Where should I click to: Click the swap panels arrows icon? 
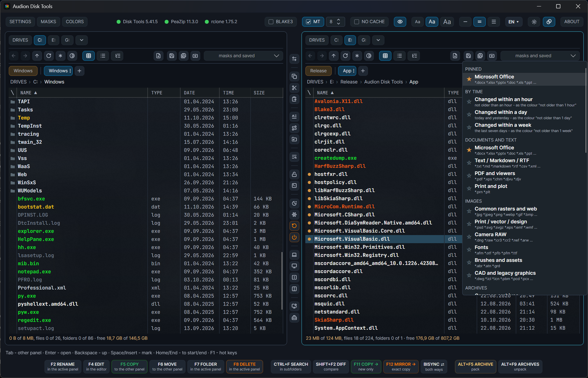[x=294, y=59]
